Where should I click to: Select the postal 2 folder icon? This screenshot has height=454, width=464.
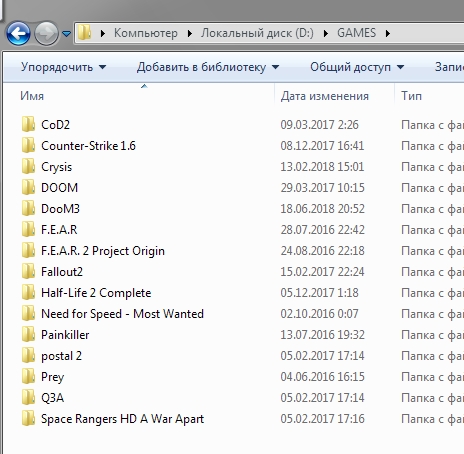point(28,355)
